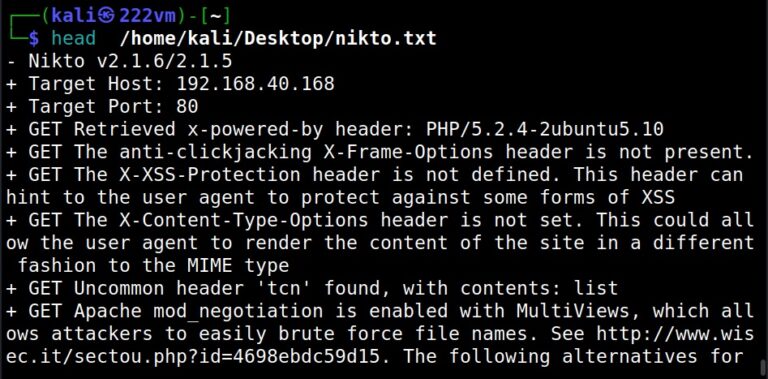
Task: Click the Target Port value 80
Action: [187, 106]
